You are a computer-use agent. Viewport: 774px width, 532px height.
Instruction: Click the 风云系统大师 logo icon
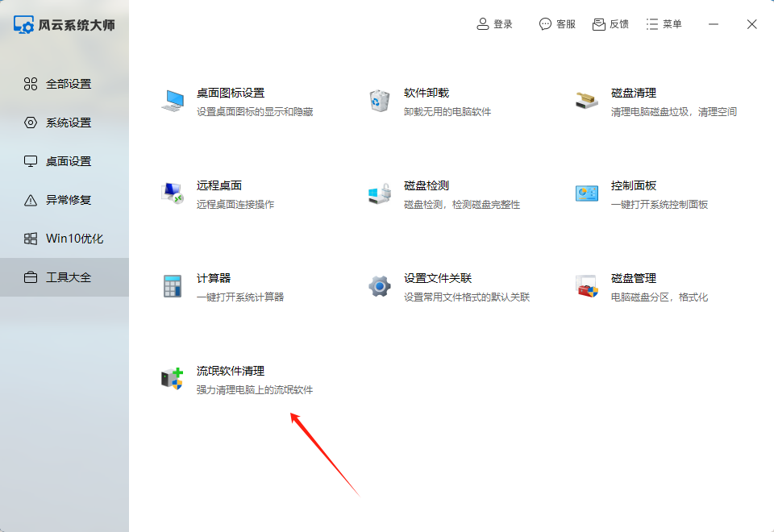[x=23, y=25]
